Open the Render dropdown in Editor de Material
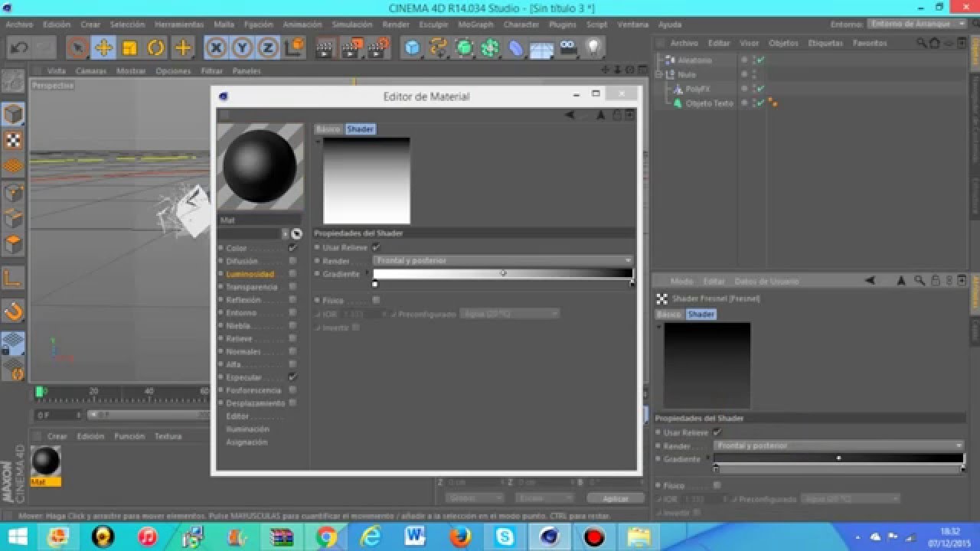The image size is (980, 551). (503, 260)
